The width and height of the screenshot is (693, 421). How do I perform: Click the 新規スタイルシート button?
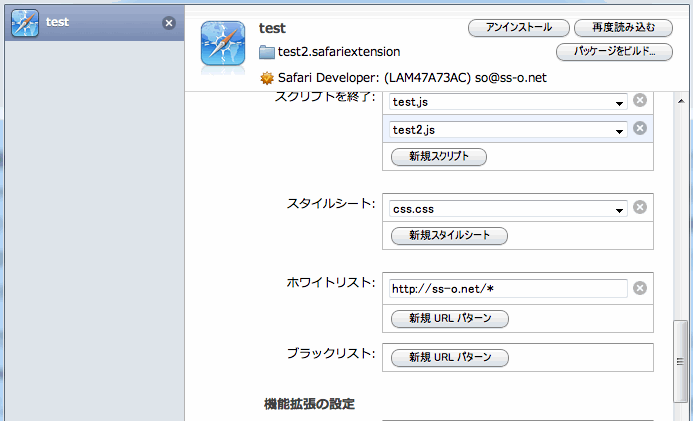[449, 236]
